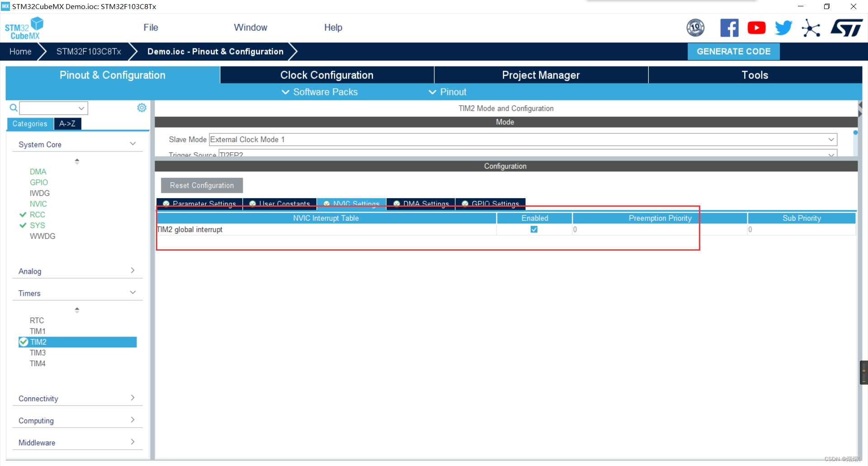Open the NVIC Settings tab
The height and width of the screenshot is (466, 868).
352,204
